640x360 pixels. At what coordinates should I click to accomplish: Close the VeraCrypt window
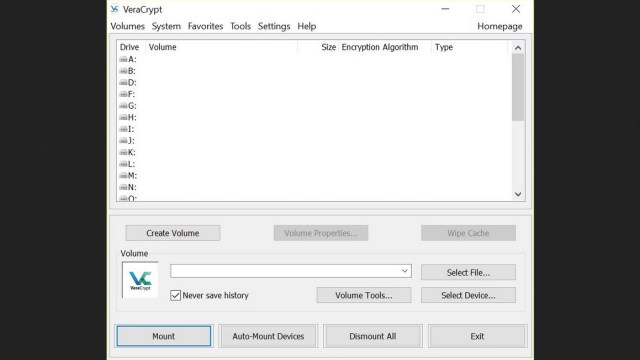coord(516,9)
